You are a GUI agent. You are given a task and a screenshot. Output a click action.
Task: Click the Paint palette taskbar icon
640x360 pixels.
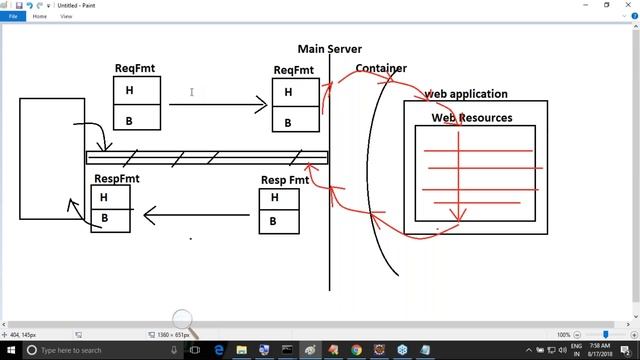point(310,350)
